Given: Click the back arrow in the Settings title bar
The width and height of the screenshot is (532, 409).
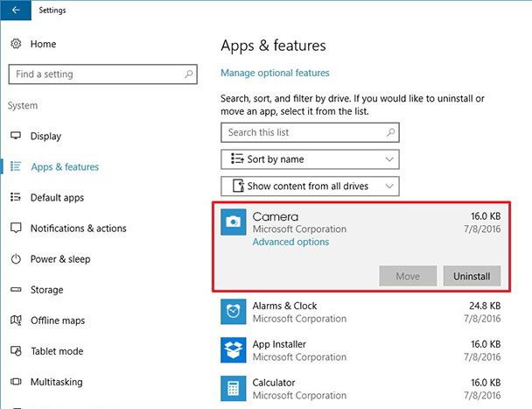Looking at the screenshot, I should [16, 11].
